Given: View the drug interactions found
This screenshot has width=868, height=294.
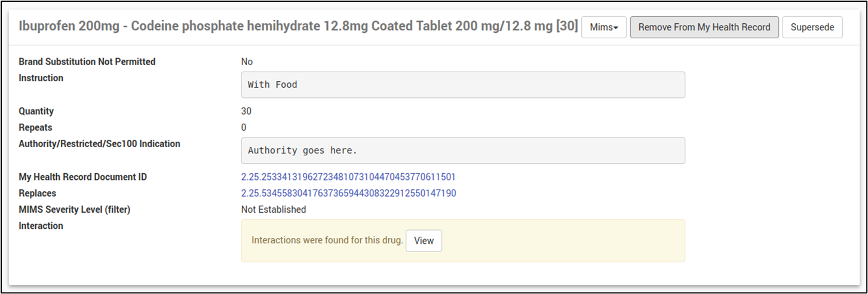Looking at the screenshot, I should [424, 241].
